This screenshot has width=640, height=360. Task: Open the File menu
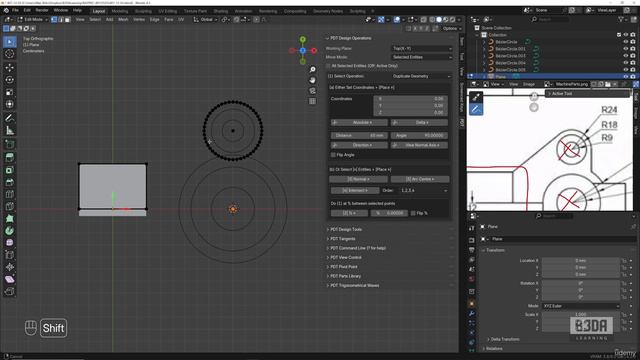click(x=15, y=10)
